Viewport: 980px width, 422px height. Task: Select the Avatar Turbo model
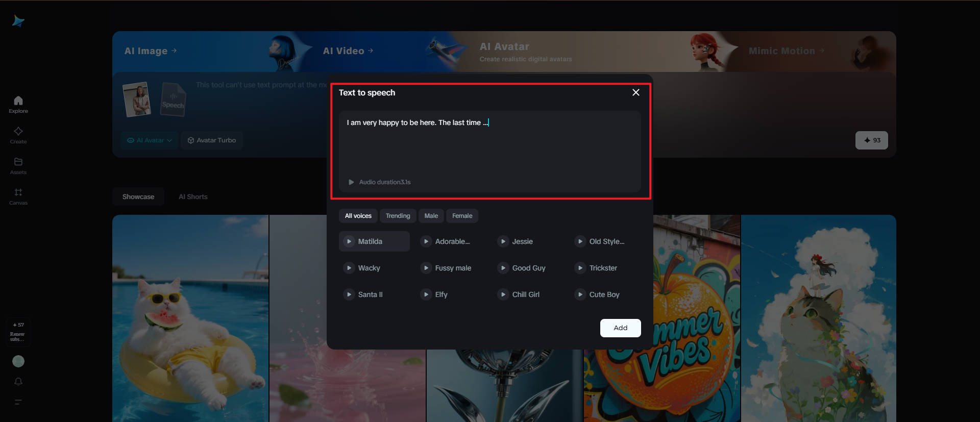pos(212,140)
